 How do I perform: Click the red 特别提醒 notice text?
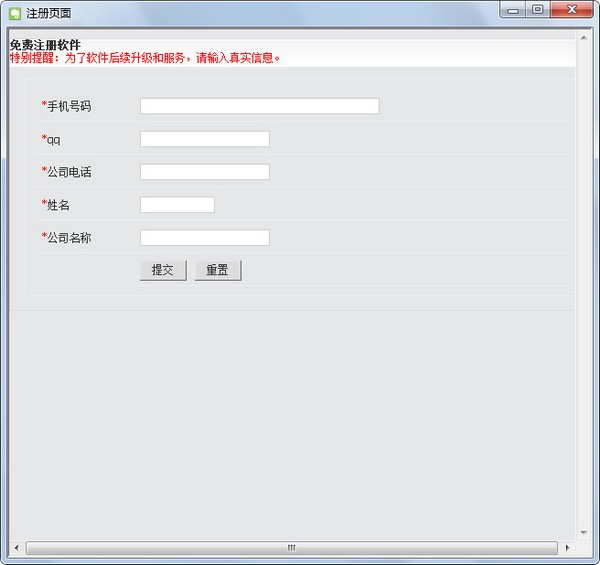pyautogui.click(x=145, y=58)
